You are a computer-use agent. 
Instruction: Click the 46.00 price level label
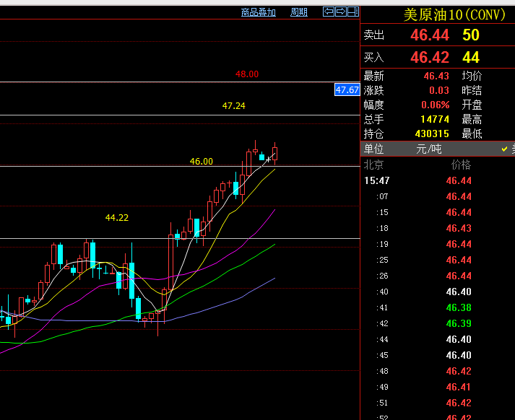pyautogui.click(x=201, y=162)
